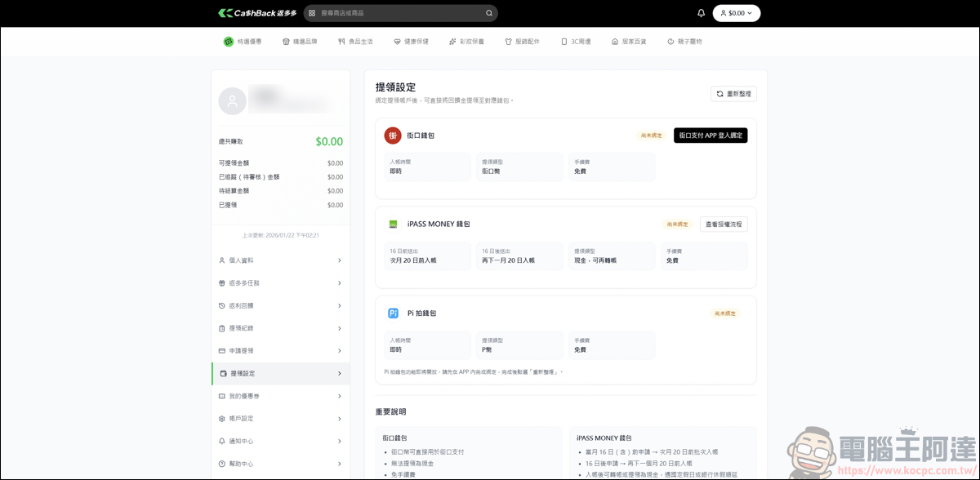980x480 pixels.
Task: Click 再下一月 20 日入帳 value
Action: click(x=508, y=260)
